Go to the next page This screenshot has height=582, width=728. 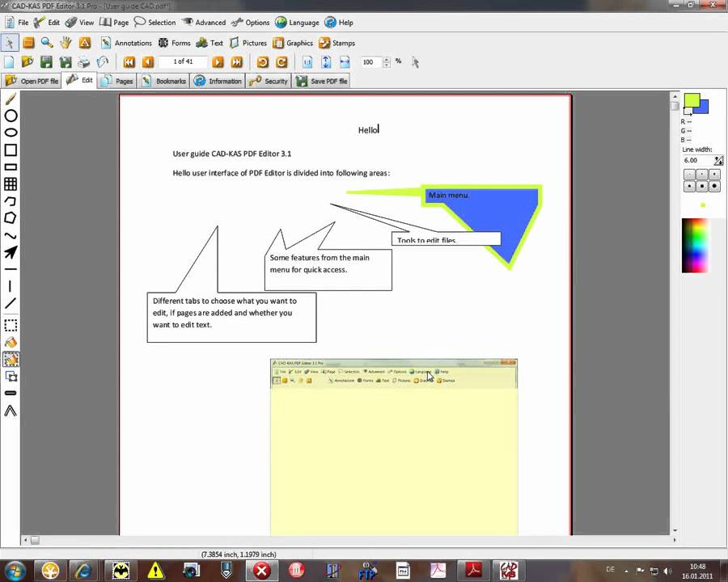pos(218,61)
